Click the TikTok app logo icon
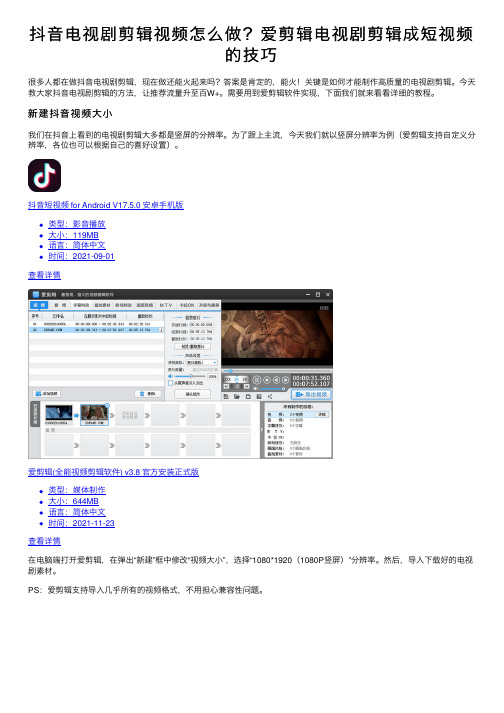Screen dimensions: 504x713 pos(45,176)
